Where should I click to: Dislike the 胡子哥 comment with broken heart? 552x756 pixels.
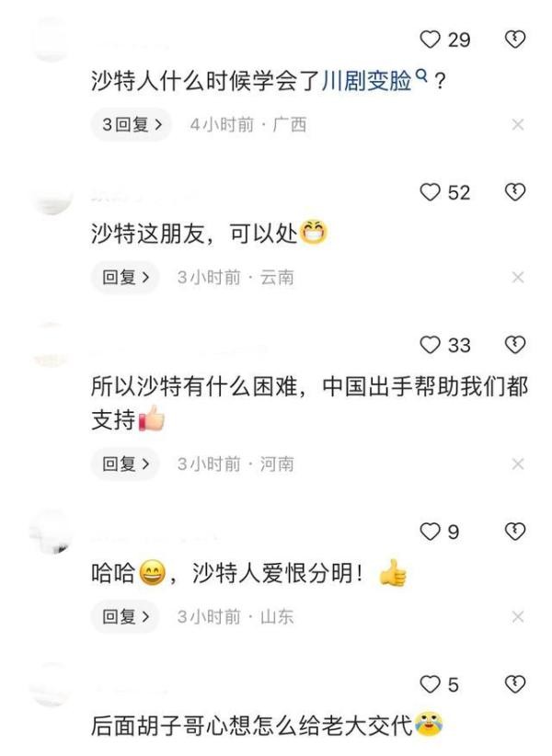coord(515,684)
